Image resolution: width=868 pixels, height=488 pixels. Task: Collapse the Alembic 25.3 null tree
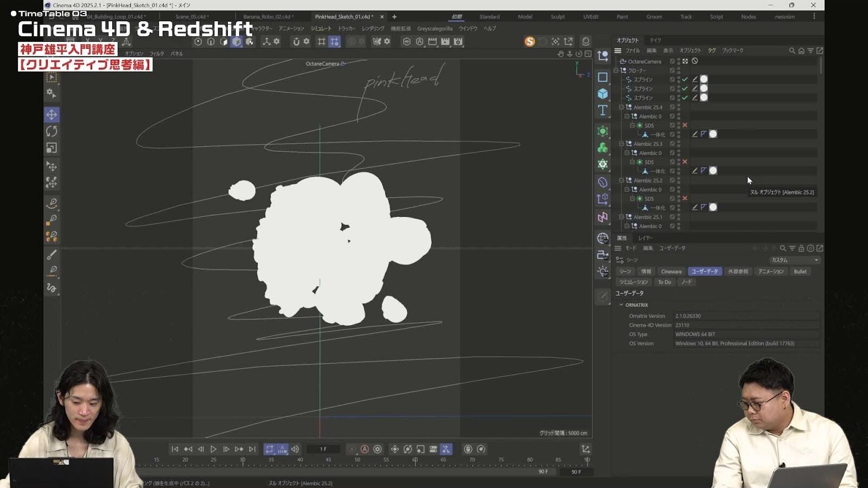coord(622,144)
